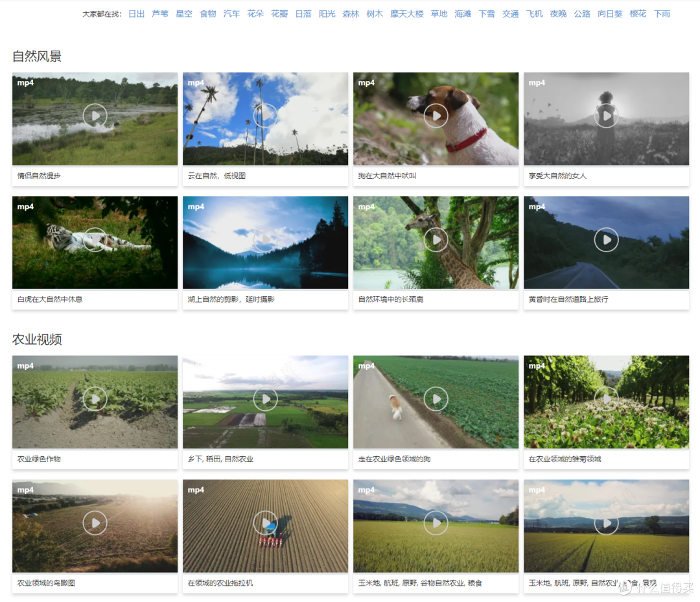
Task: Click the 农业视频 section heading
Action: [37, 340]
